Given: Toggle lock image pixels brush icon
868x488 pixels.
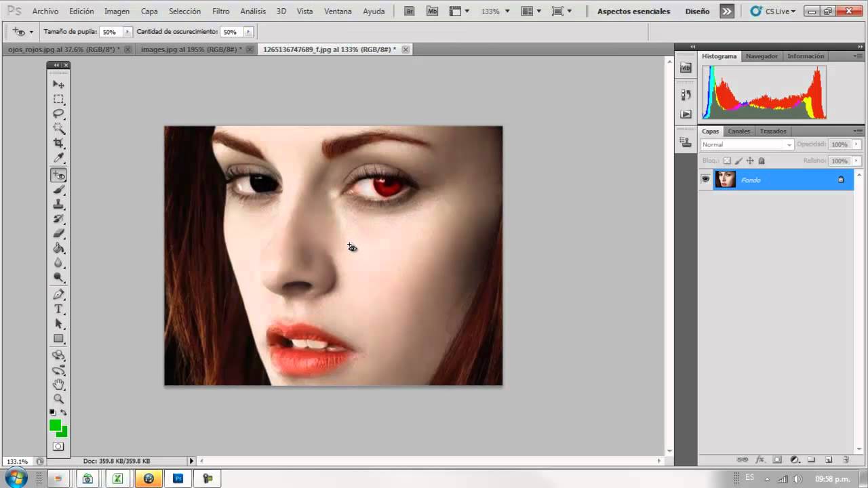Looking at the screenshot, I should (738, 161).
